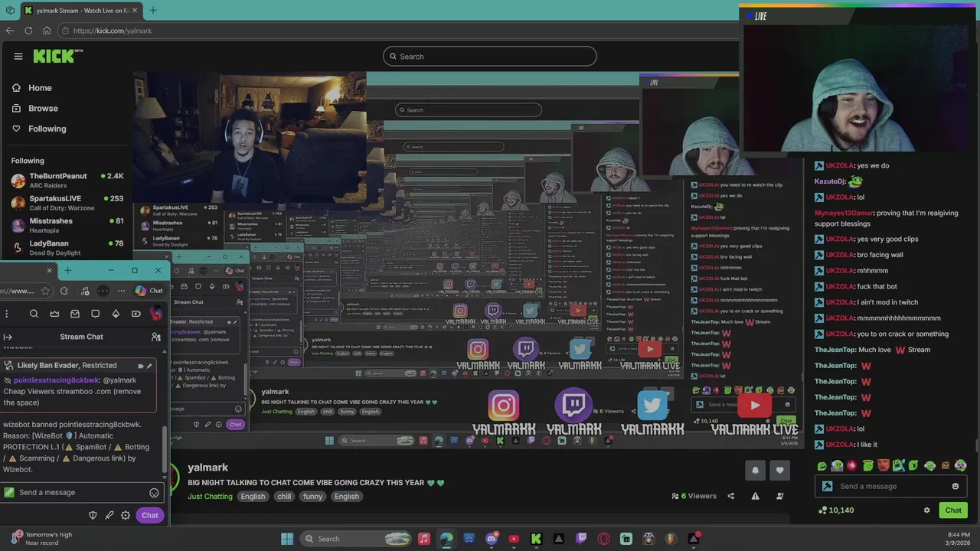Open popup chat settings gear
This screenshot has height=551, width=980.
126,515
